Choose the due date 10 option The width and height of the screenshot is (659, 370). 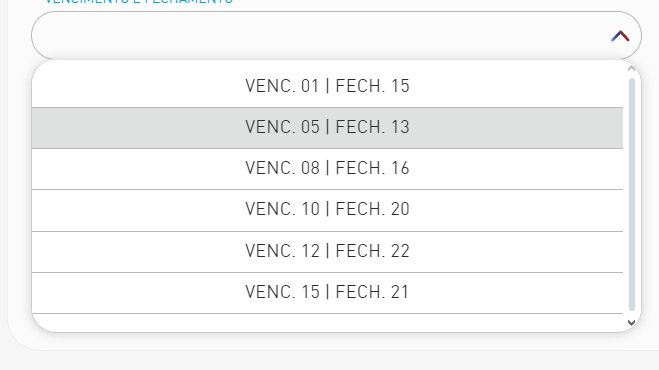click(x=327, y=210)
